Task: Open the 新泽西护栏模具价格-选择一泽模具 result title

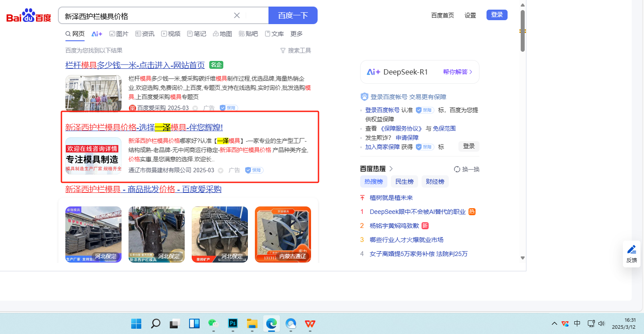Action: 144,127
